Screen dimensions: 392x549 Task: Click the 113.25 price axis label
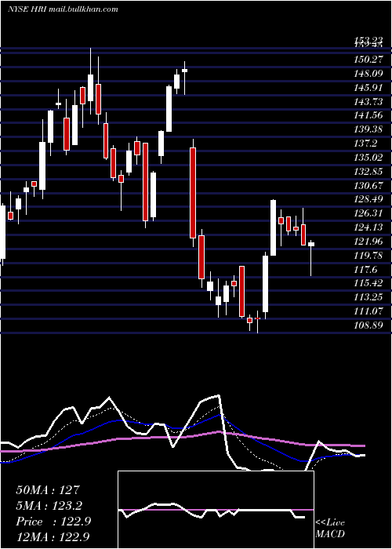click(x=368, y=297)
